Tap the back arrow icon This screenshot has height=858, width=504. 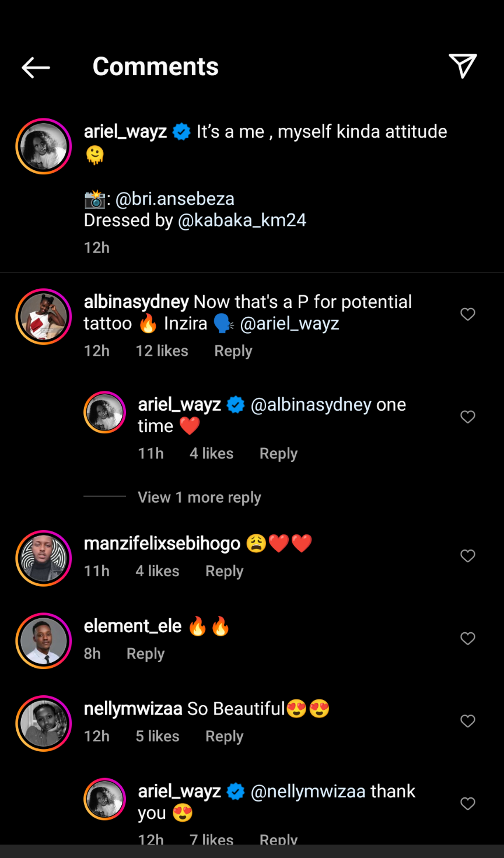pyautogui.click(x=36, y=68)
